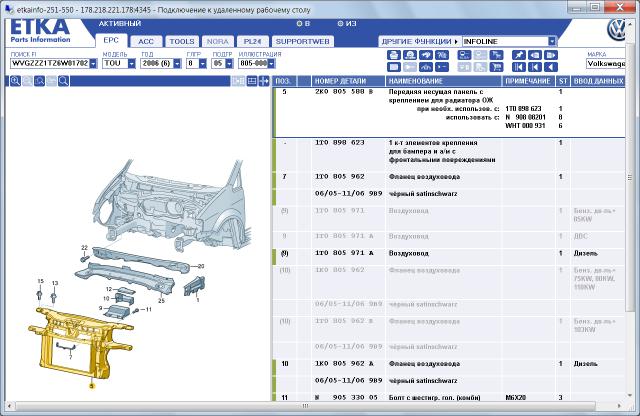Click the question mark help icon
The width and height of the screenshot is (640, 416).
[442, 55]
